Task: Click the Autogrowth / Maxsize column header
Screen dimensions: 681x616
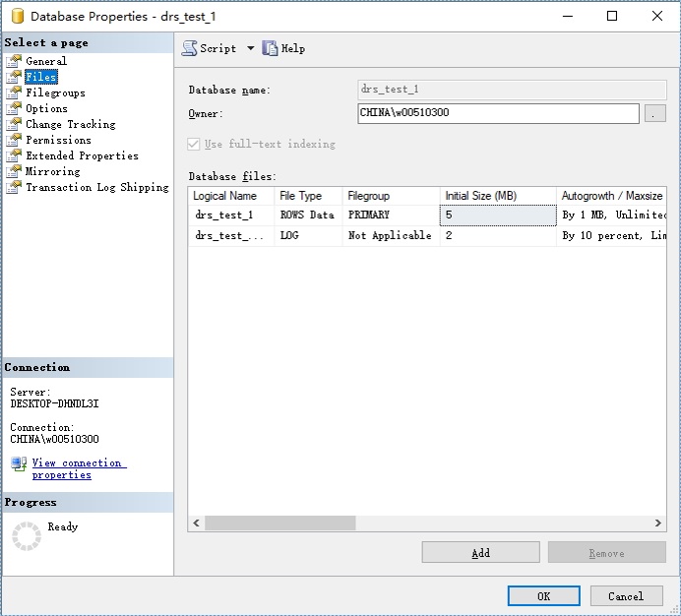Action: [x=611, y=196]
